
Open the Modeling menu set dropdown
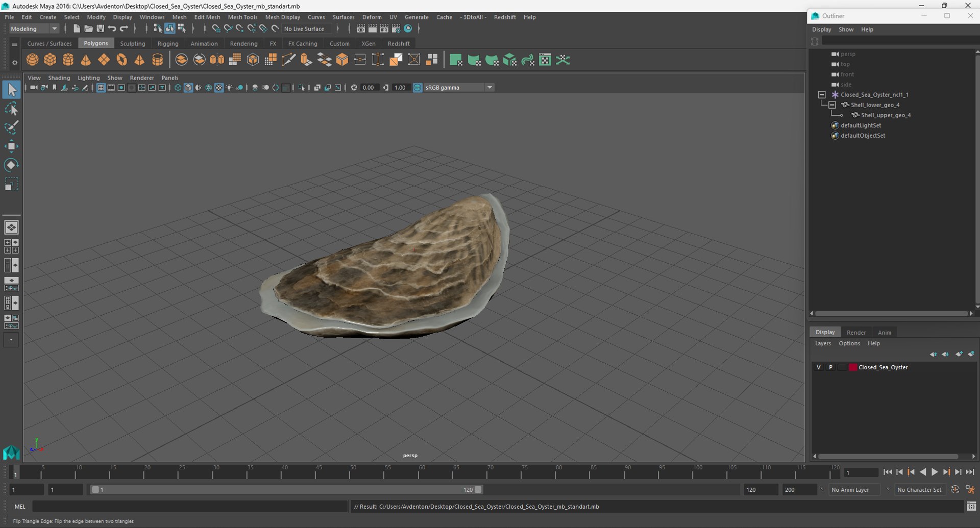pyautogui.click(x=34, y=29)
